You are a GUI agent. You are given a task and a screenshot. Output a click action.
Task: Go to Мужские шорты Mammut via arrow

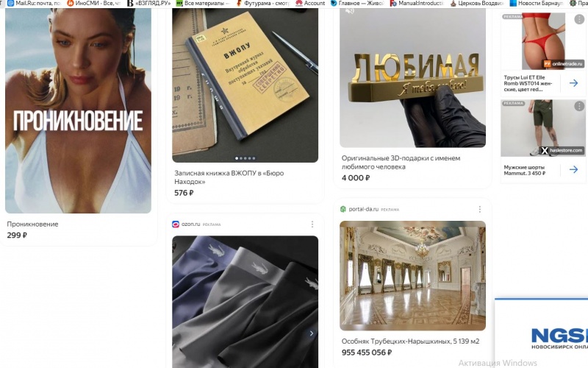(573, 170)
